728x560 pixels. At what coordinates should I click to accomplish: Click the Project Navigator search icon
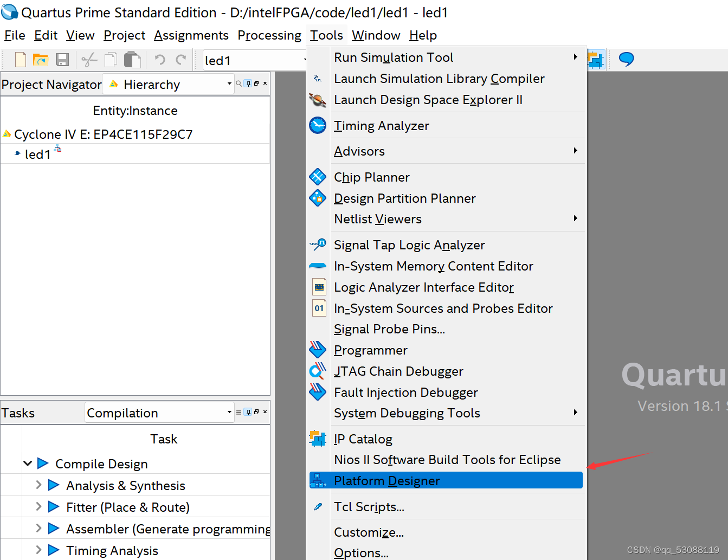pos(239,83)
